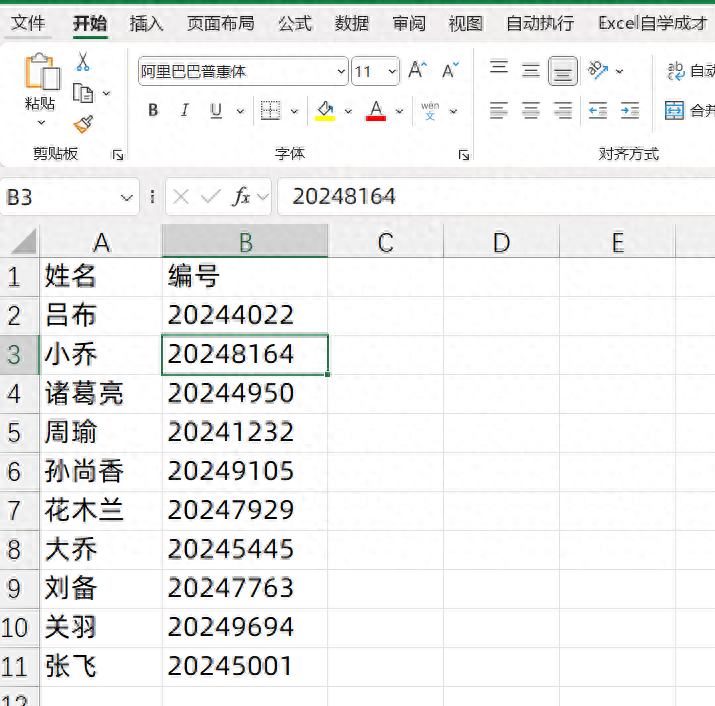Open the font name dropdown

click(x=341, y=72)
